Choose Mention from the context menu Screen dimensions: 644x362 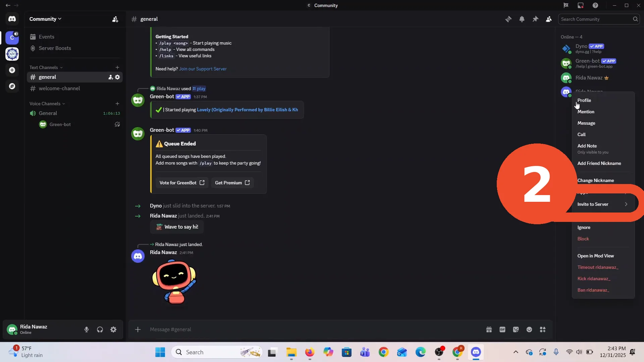click(603, 112)
